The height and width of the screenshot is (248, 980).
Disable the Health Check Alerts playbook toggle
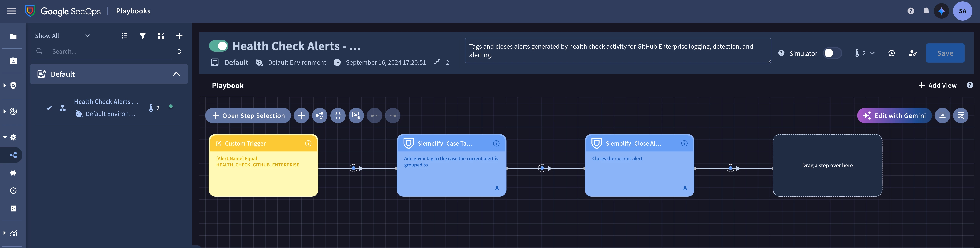click(x=218, y=46)
